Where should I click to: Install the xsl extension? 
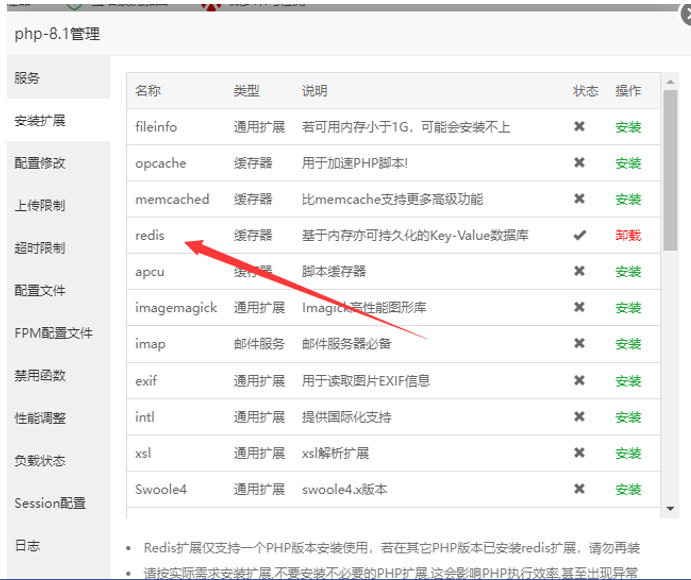[x=628, y=453]
